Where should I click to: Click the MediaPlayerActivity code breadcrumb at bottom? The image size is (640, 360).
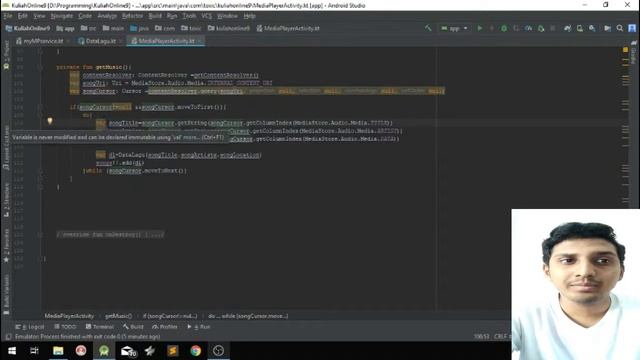[69, 316]
